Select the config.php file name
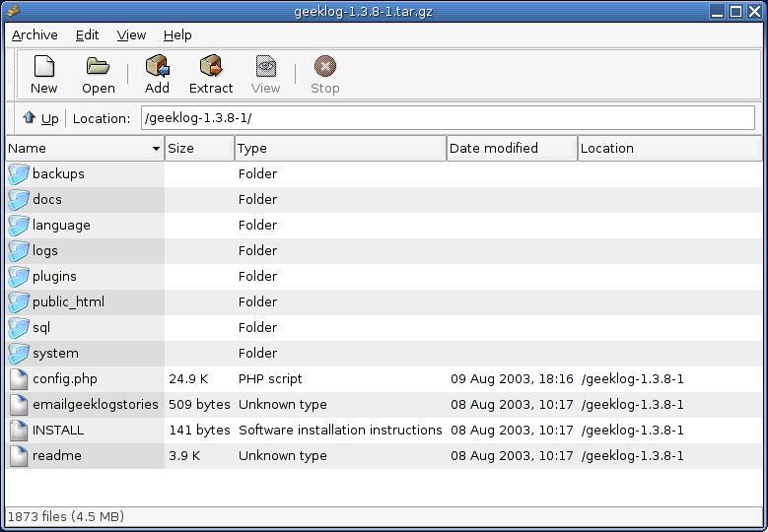The image size is (768, 532). pos(65,379)
